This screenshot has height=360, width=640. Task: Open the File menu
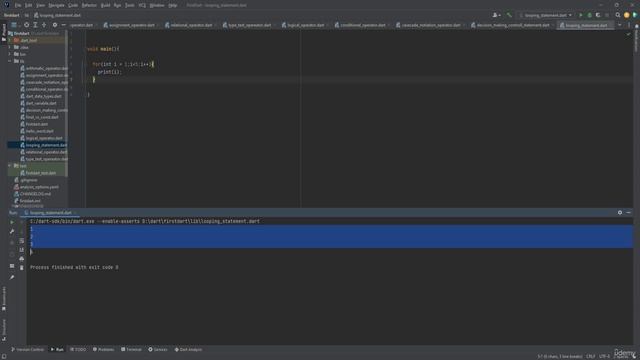(x=18, y=5)
